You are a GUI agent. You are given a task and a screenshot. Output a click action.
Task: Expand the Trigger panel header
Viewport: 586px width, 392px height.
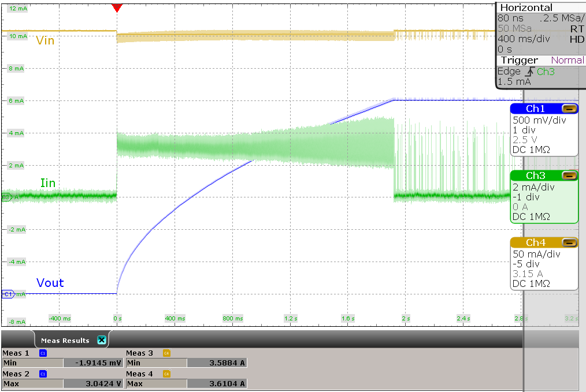click(518, 60)
